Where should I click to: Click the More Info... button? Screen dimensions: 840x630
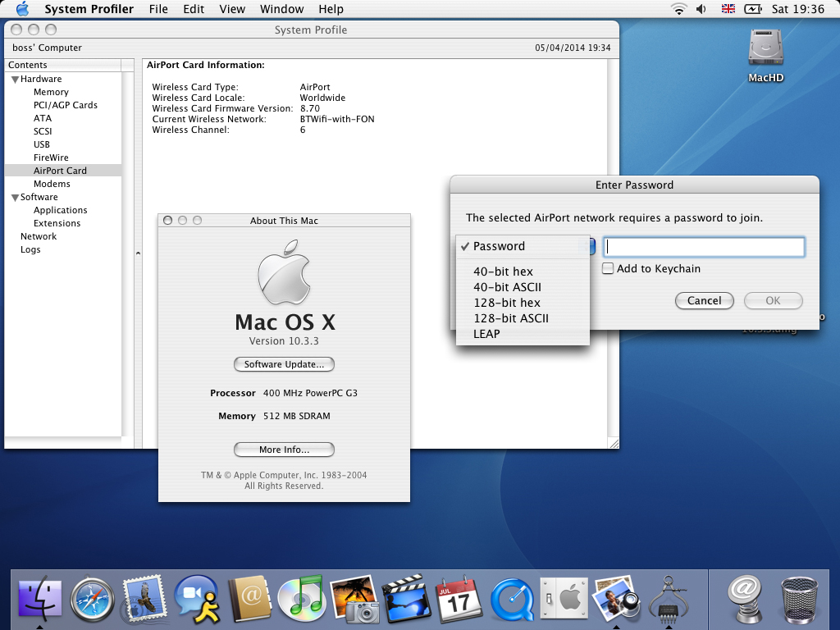284,450
